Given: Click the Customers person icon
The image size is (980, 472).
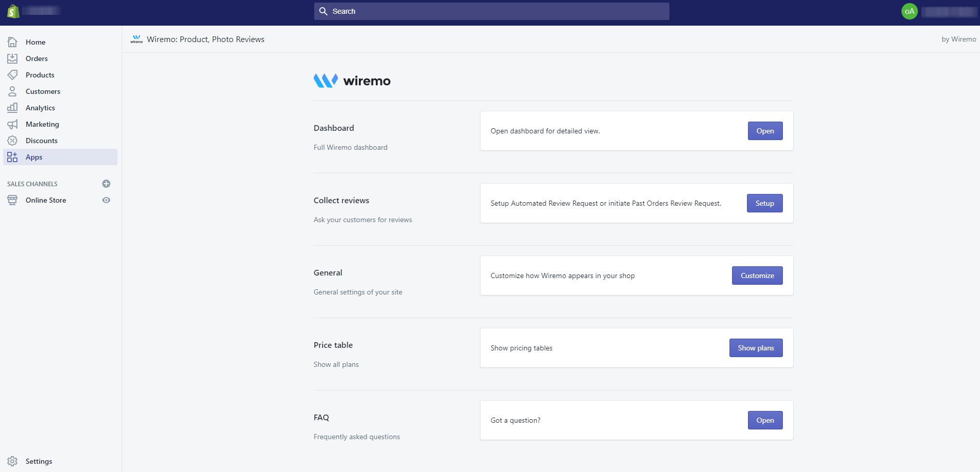Looking at the screenshot, I should point(12,91).
